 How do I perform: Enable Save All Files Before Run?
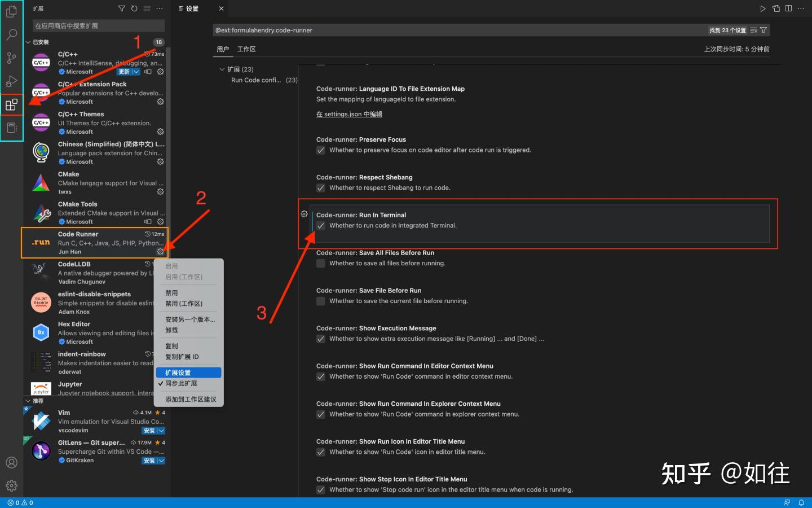[320, 263]
